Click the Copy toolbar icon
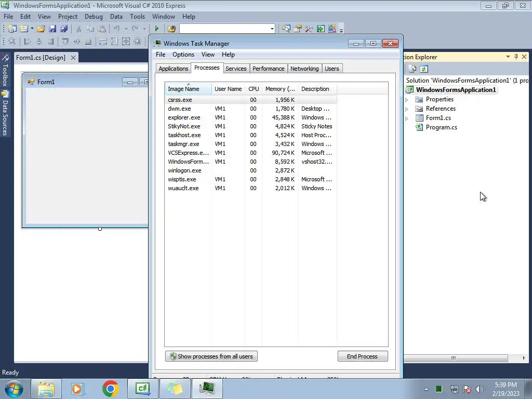 [x=90, y=29]
